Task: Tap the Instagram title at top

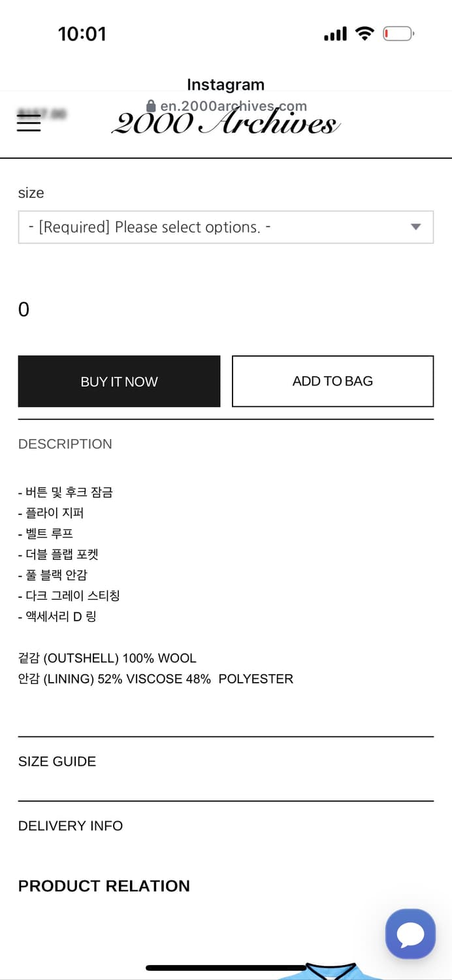Action: 225,85
